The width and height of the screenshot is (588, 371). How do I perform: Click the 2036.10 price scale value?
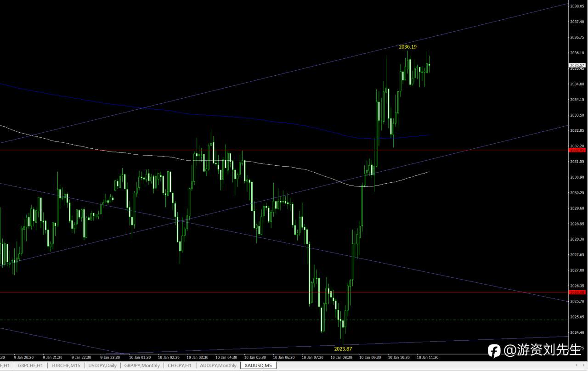click(x=577, y=53)
